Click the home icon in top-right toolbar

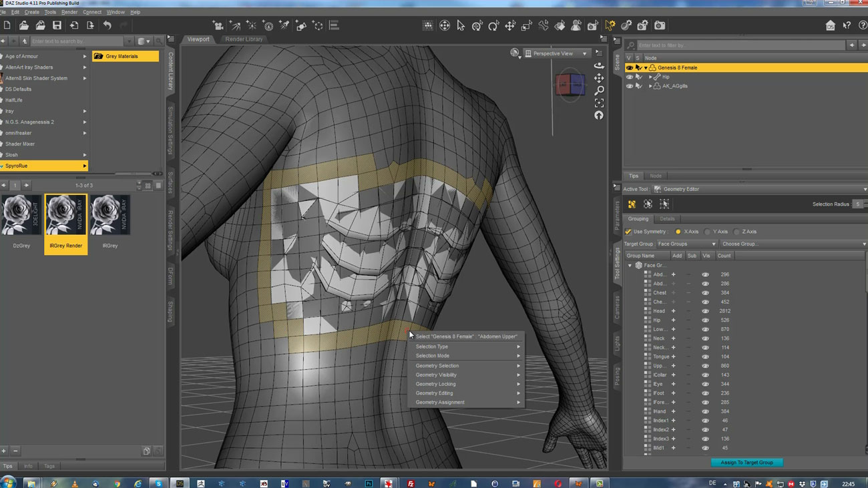coord(830,25)
